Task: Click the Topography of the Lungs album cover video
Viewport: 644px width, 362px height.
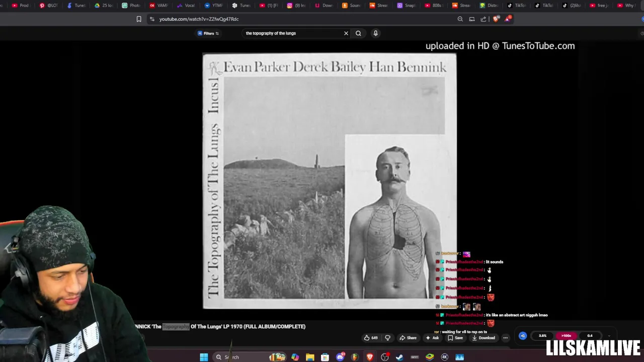Action: pyautogui.click(x=330, y=181)
